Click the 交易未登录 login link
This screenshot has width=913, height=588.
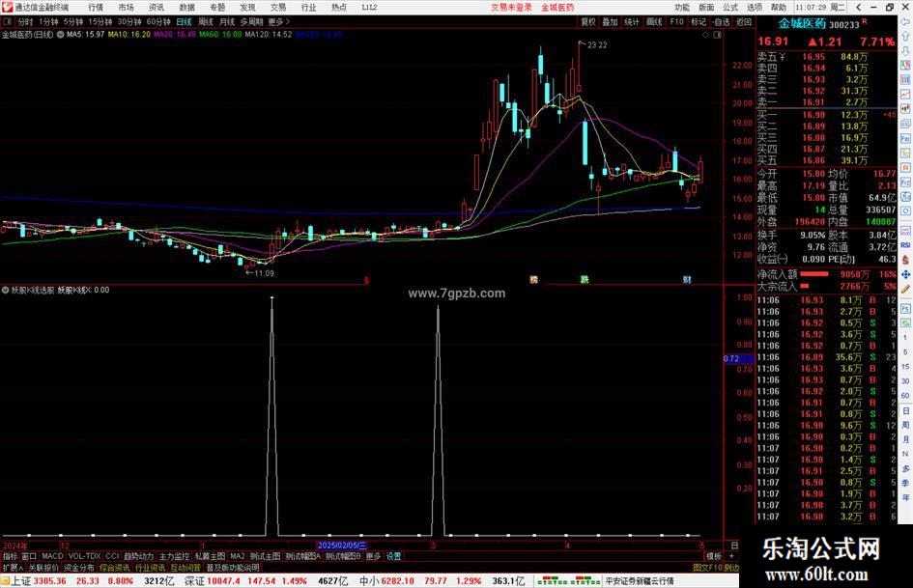point(511,8)
